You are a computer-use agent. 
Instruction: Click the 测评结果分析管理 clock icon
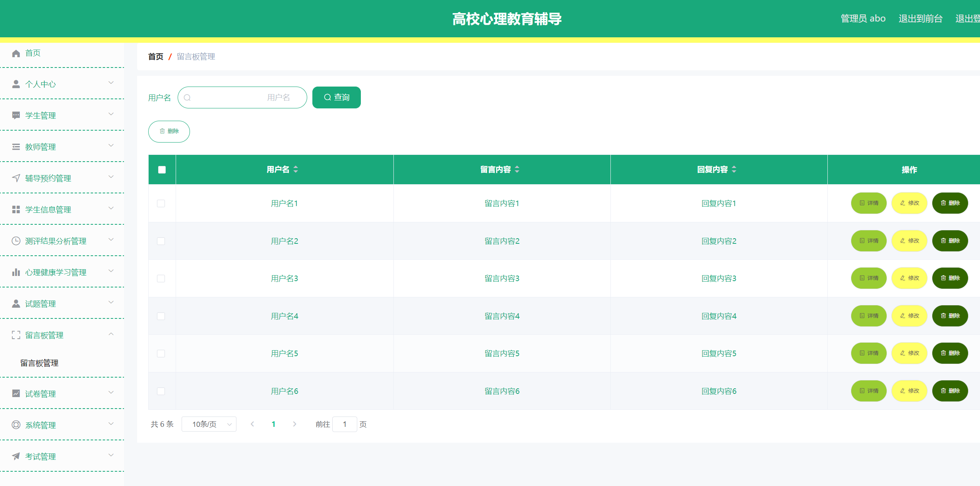coord(16,241)
